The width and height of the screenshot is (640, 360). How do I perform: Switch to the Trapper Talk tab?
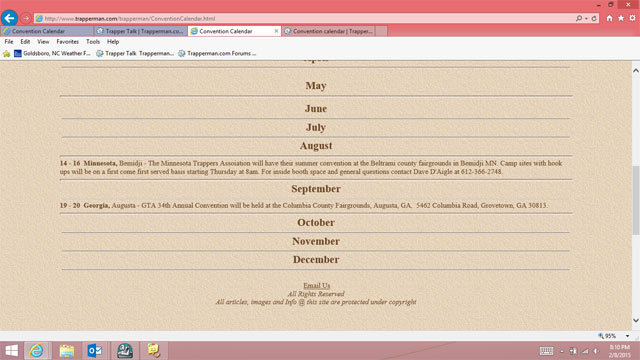[141, 31]
